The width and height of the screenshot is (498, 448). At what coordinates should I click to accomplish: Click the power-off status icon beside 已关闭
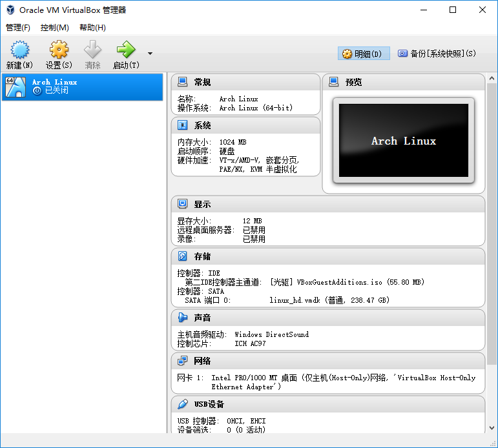[37, 91]
